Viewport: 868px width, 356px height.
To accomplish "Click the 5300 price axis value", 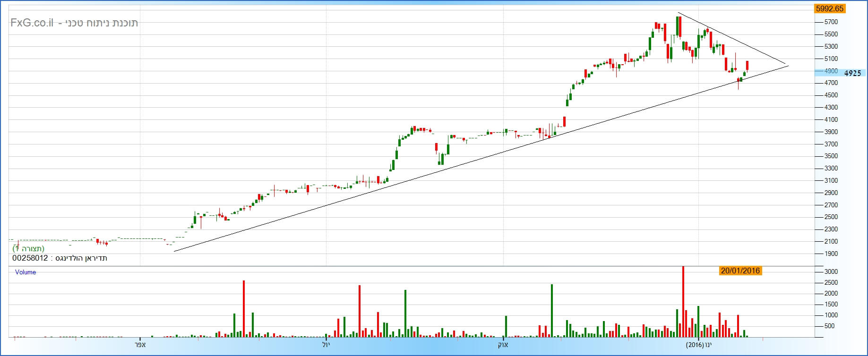I will point(831,47).
